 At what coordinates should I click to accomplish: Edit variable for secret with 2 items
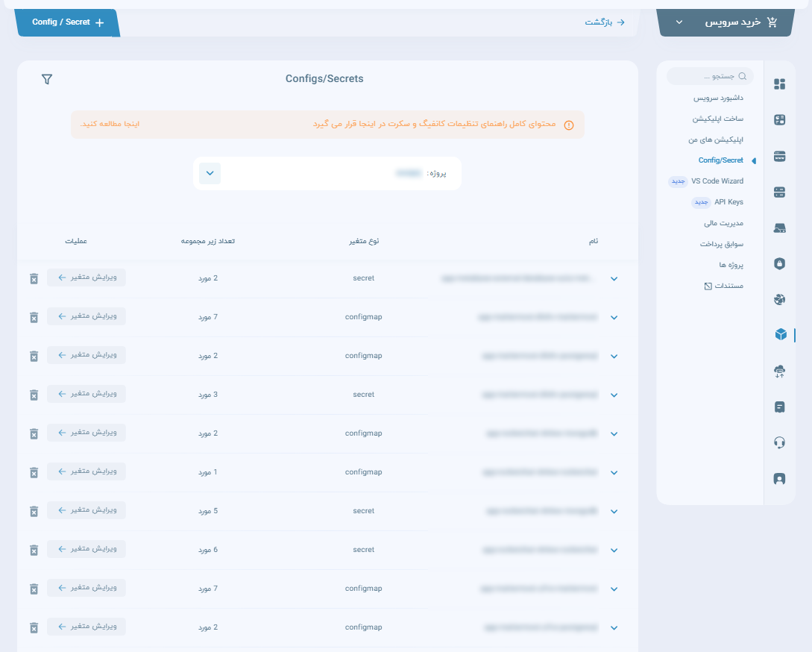coord(86,278)
